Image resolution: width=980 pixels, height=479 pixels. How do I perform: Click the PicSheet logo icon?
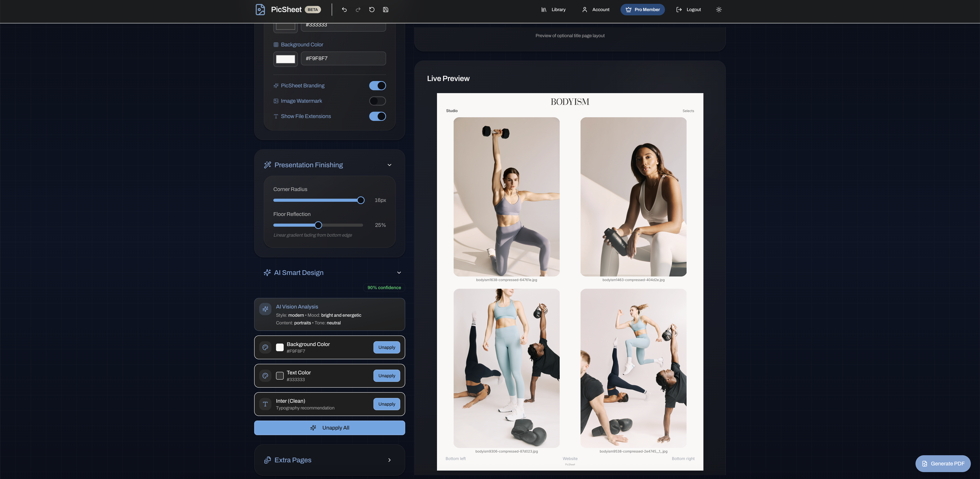point(260,10)
